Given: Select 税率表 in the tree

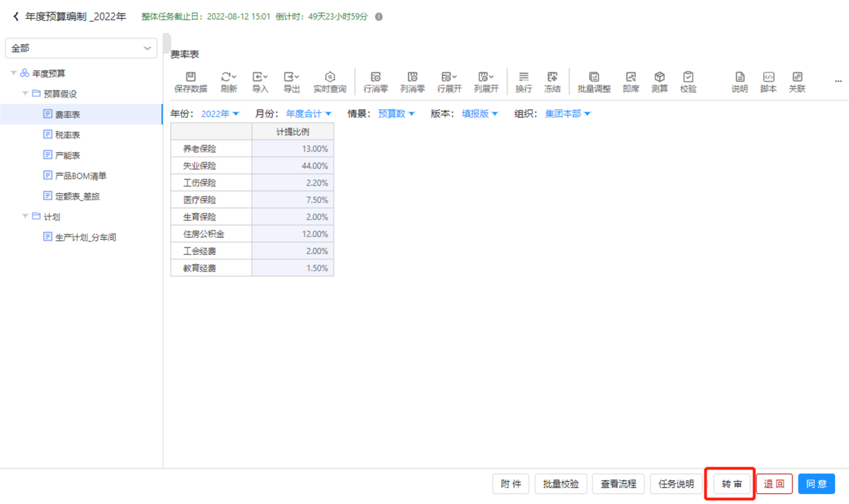Looking at the screenshot, I should click(67, 135).
